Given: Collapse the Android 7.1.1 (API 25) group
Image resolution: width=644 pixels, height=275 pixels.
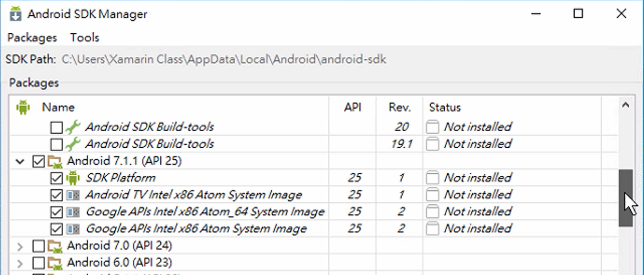Looking at the screenshot, I should (20, 161).
